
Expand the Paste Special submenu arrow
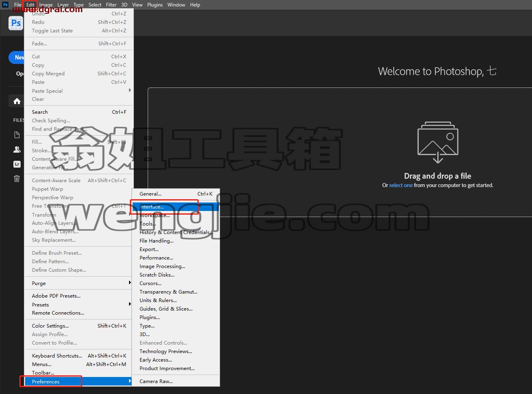(x=130, y=90)
